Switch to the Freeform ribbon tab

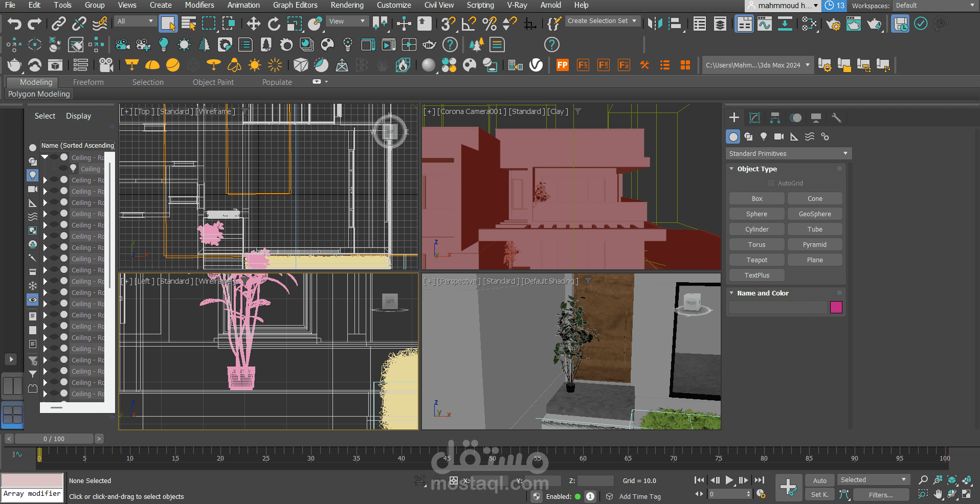[x=88, y=82]
